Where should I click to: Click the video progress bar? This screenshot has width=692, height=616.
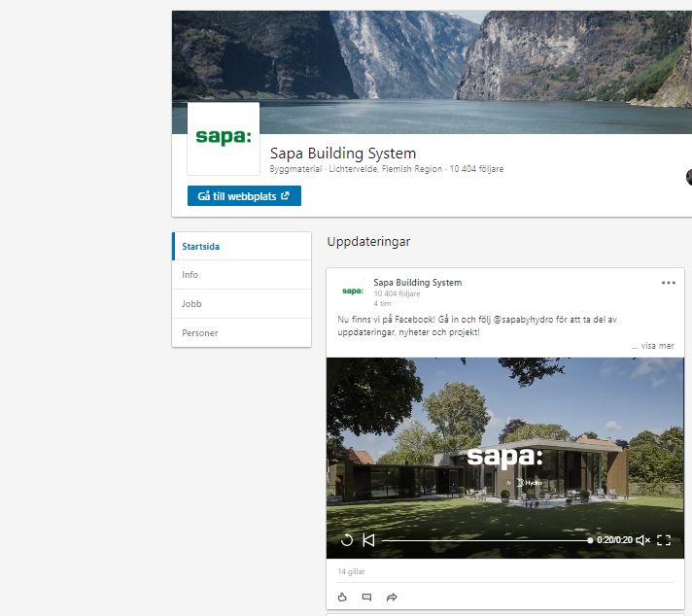(x=487, y=540)
